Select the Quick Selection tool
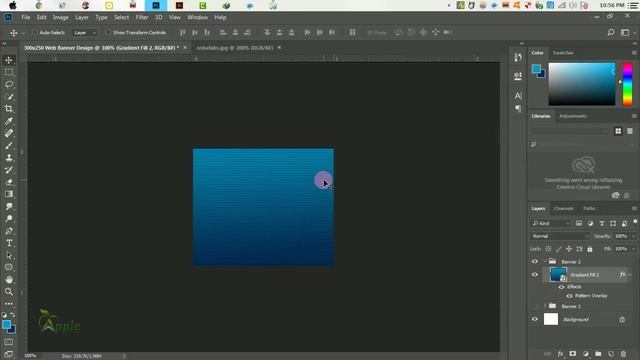This screenshot has height=360, width=640. pos(9,97)
